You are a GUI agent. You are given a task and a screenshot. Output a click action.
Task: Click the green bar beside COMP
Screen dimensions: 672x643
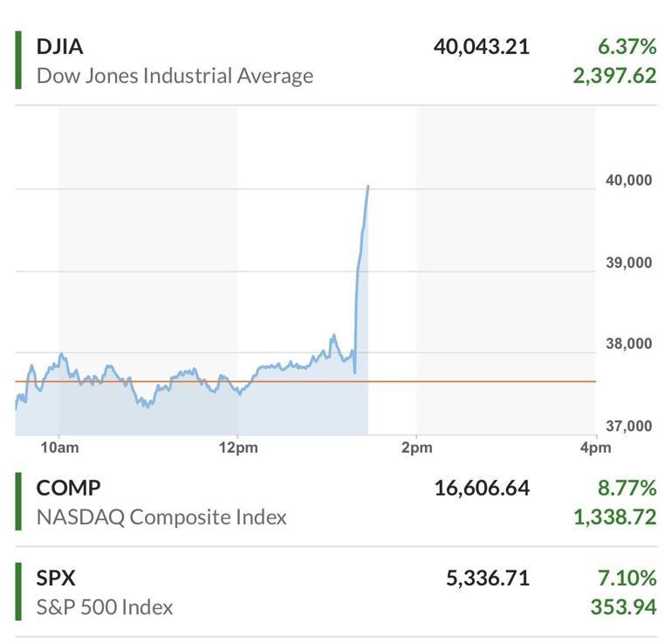pos(18,502)
